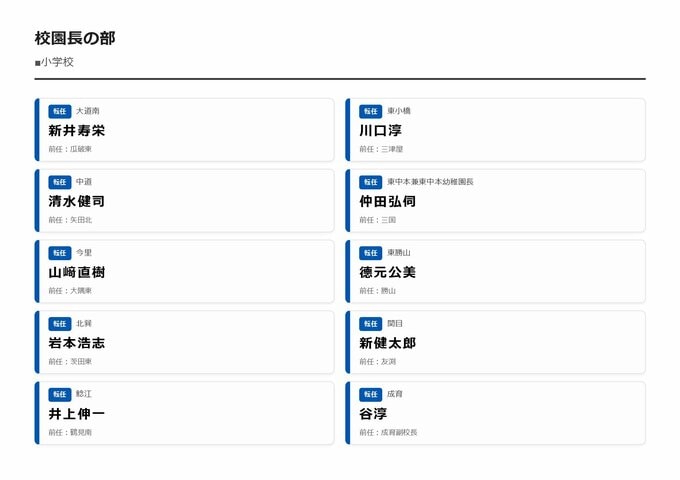Click the 転任 badge beside 今里

point(60,253)
